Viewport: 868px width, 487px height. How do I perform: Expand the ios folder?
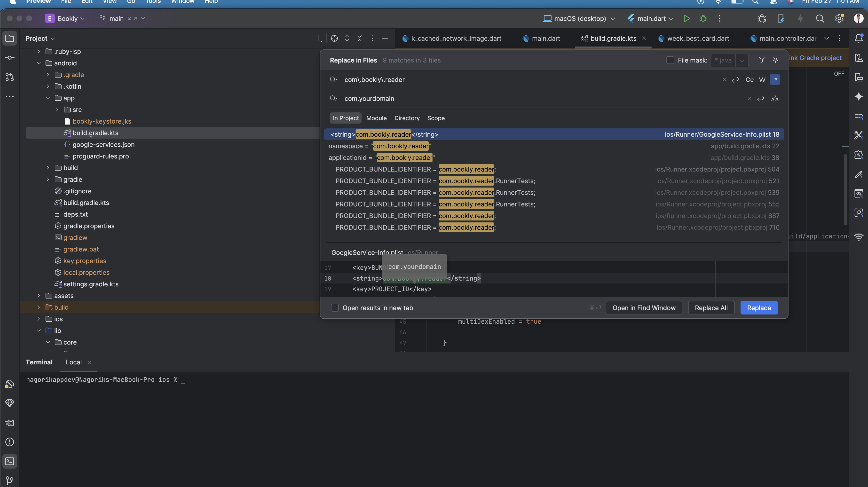pos(39,319)
